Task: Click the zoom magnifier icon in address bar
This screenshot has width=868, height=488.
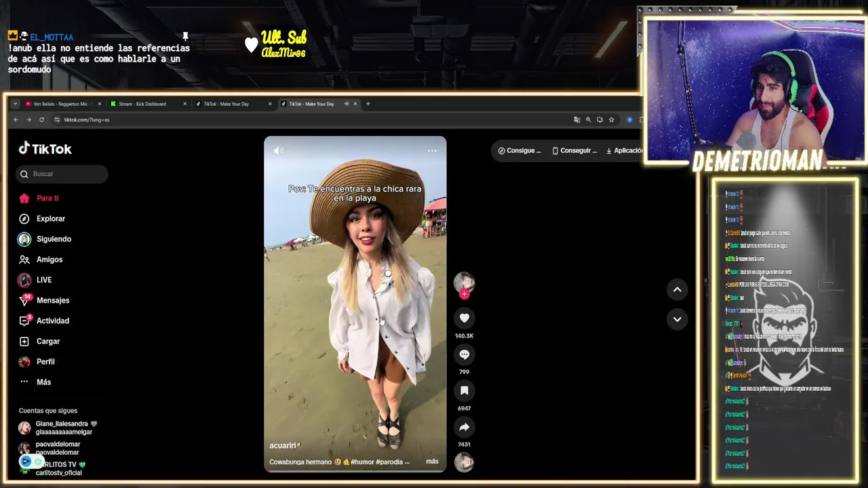Action: (589, 119)
